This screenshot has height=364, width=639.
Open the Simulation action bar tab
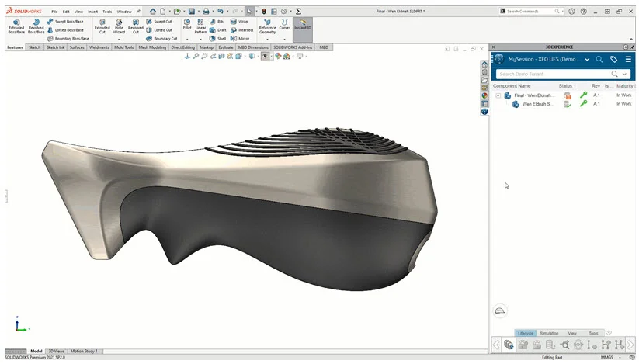549,333
